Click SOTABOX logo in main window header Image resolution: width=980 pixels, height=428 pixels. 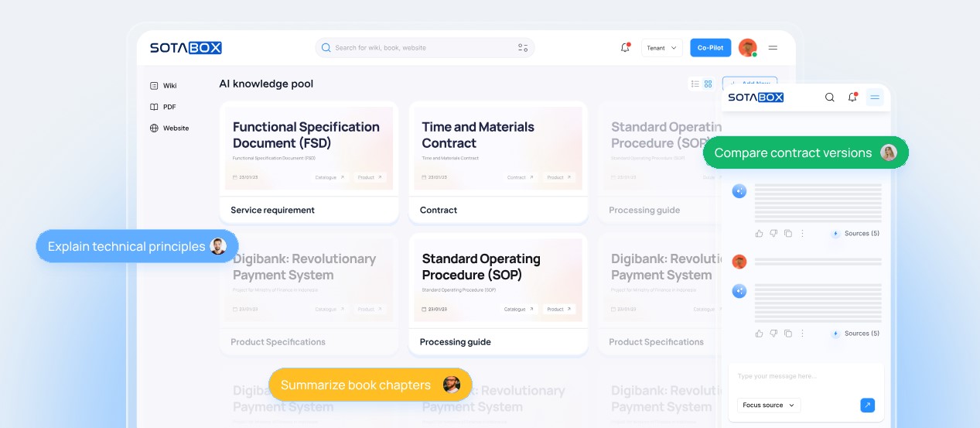pyautogui.click(x=186, y=48)
